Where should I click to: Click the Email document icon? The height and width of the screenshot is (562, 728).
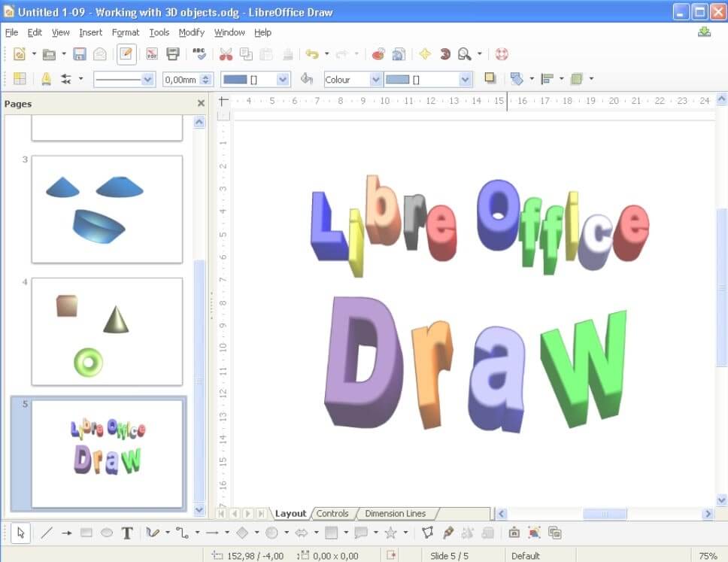[100, 54]
